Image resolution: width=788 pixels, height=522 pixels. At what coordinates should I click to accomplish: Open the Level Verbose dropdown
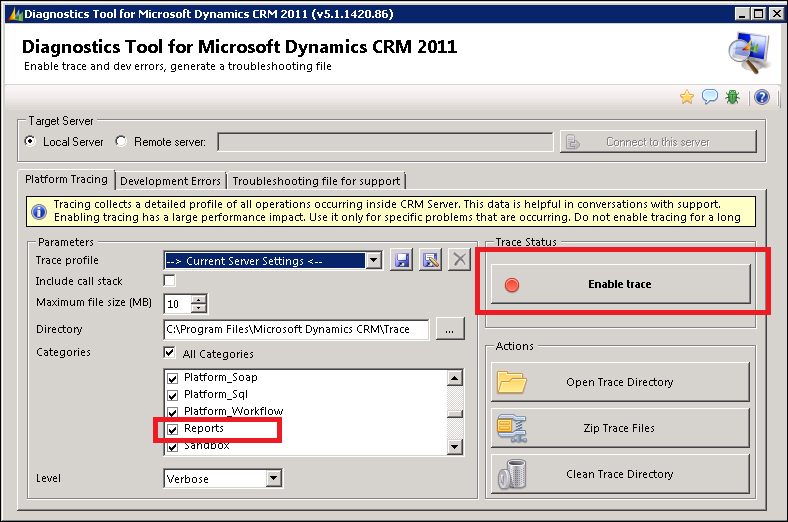coord(274,479)
